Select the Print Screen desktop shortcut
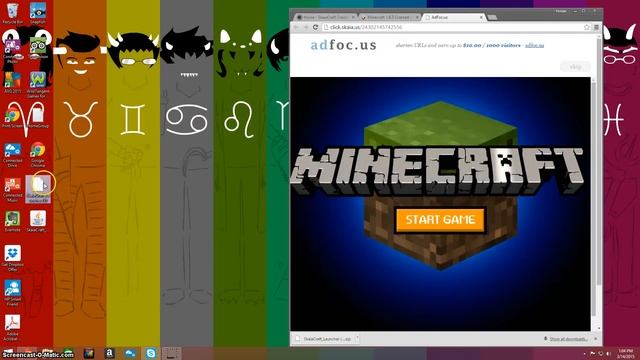640x360 pixels. tap(12, 118)
